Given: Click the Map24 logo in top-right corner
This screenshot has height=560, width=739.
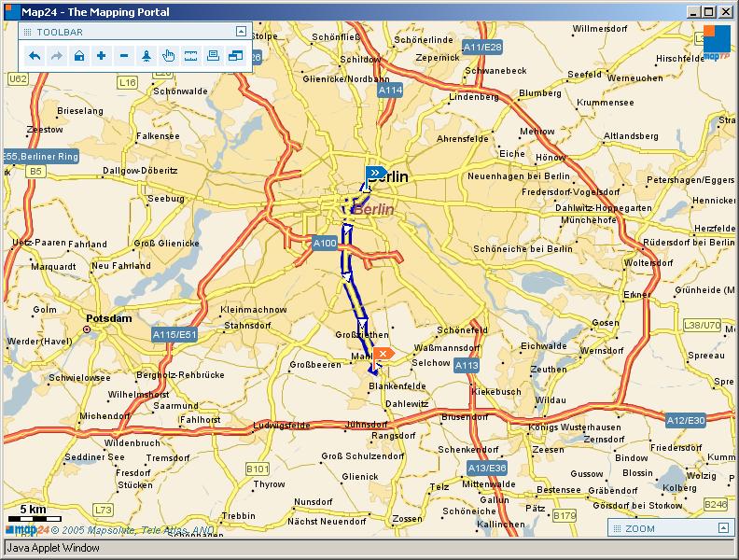Looking at the screenshot, I should coord(717,42).
